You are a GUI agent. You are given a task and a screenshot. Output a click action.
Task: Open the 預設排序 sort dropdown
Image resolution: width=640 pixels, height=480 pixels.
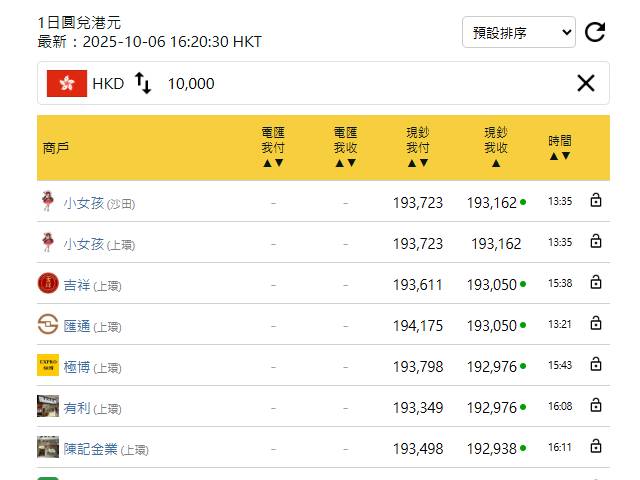[x=518, y=32]
